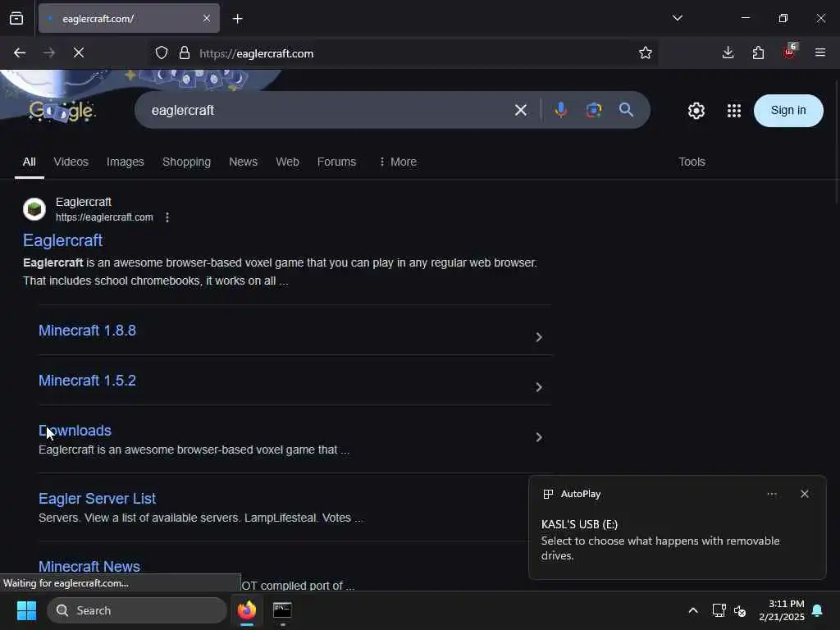
Task: Open AutoPlay notification options dots
Action: pos(771,494)
